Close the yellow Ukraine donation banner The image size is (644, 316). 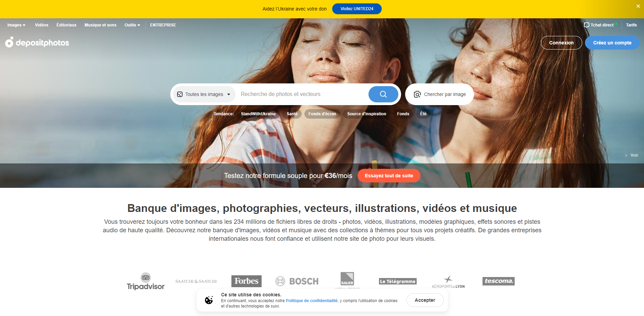tap(638, 6)
